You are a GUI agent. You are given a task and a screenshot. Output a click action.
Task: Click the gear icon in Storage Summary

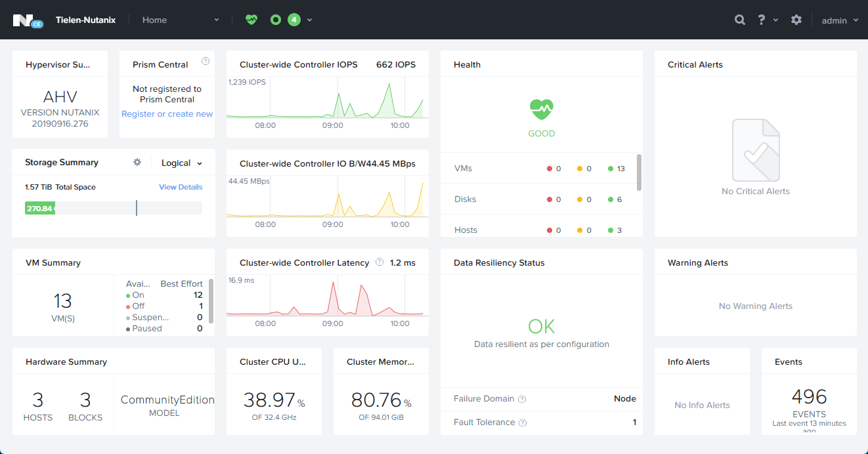point(137,162)
